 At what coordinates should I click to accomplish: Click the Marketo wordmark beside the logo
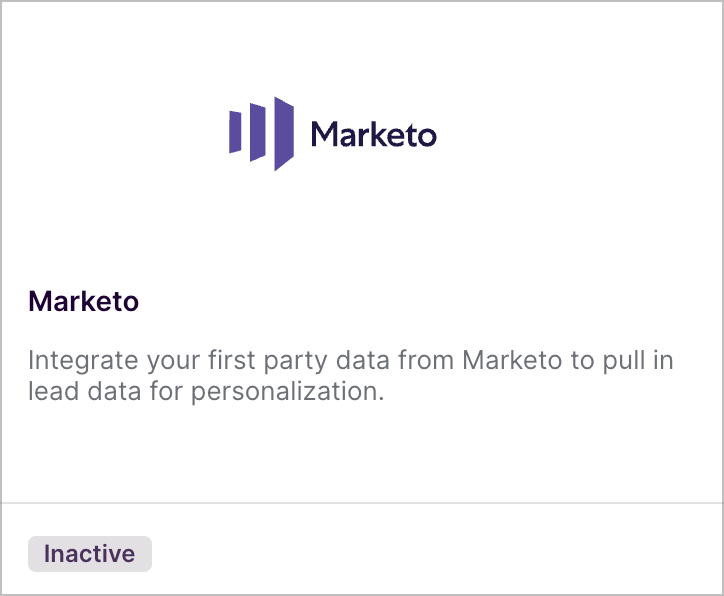374,134
